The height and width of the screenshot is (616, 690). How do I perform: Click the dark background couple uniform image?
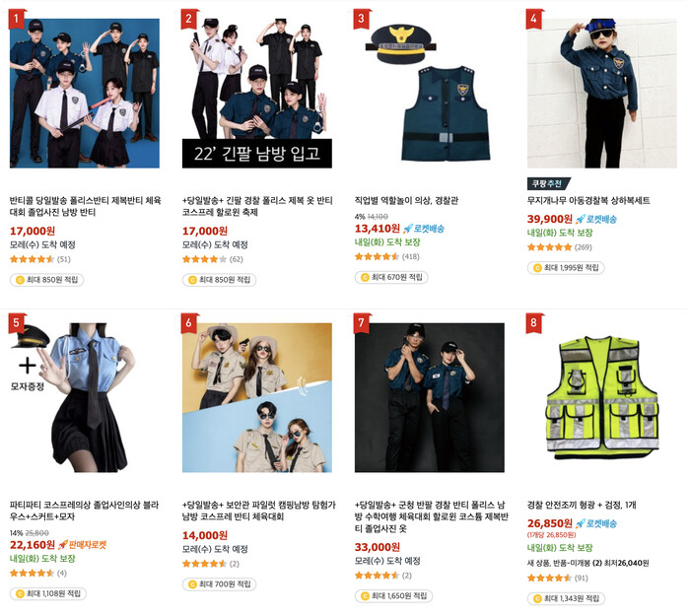430,398
